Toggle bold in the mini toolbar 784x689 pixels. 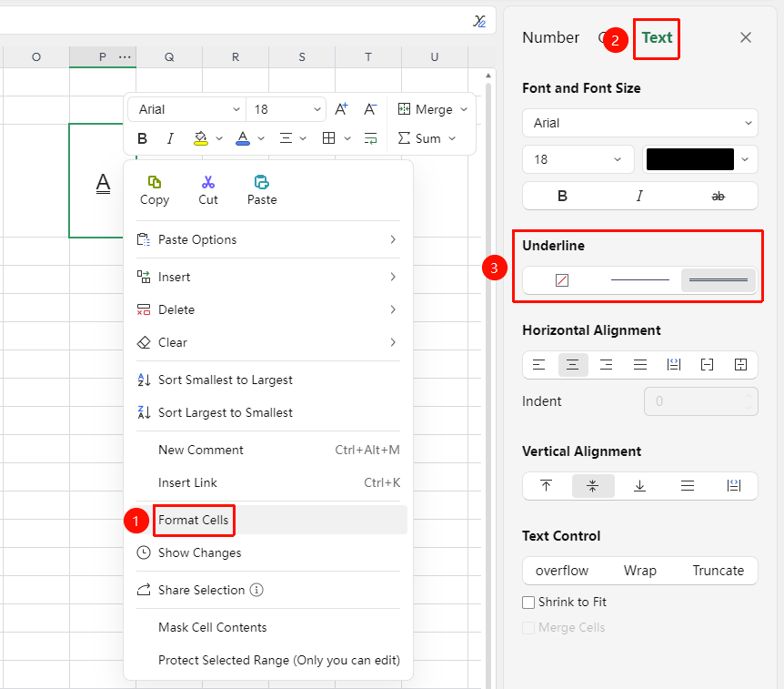point(143,138)
